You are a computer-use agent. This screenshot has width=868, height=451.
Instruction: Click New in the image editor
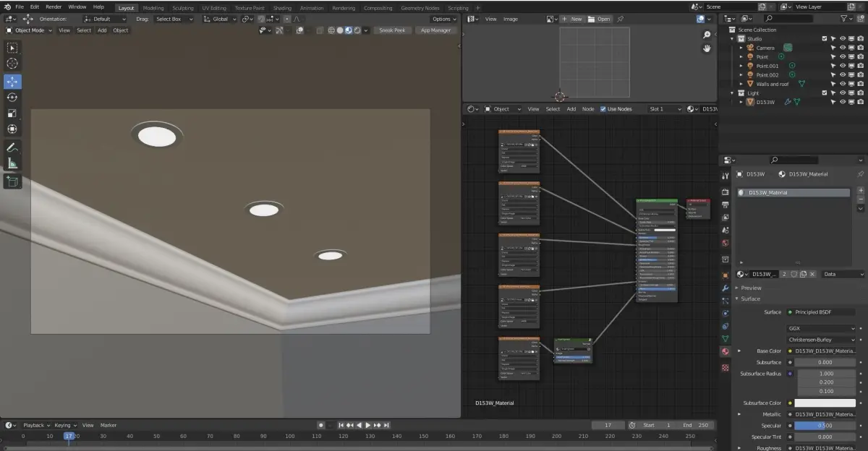571,19
